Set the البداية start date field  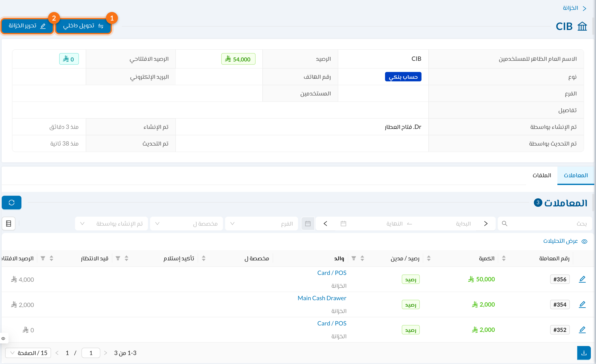click(463, 224)
